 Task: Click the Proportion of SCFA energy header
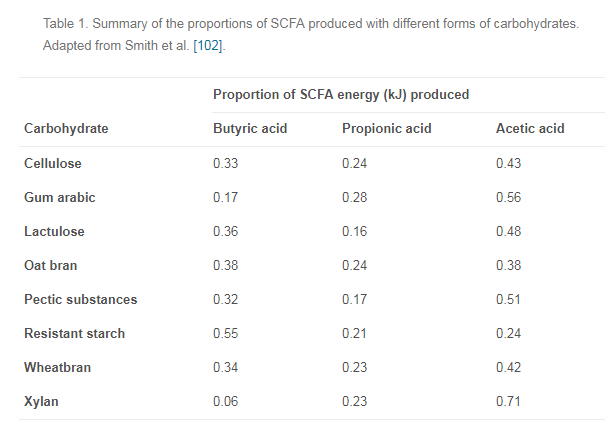(x=341, y=94)
